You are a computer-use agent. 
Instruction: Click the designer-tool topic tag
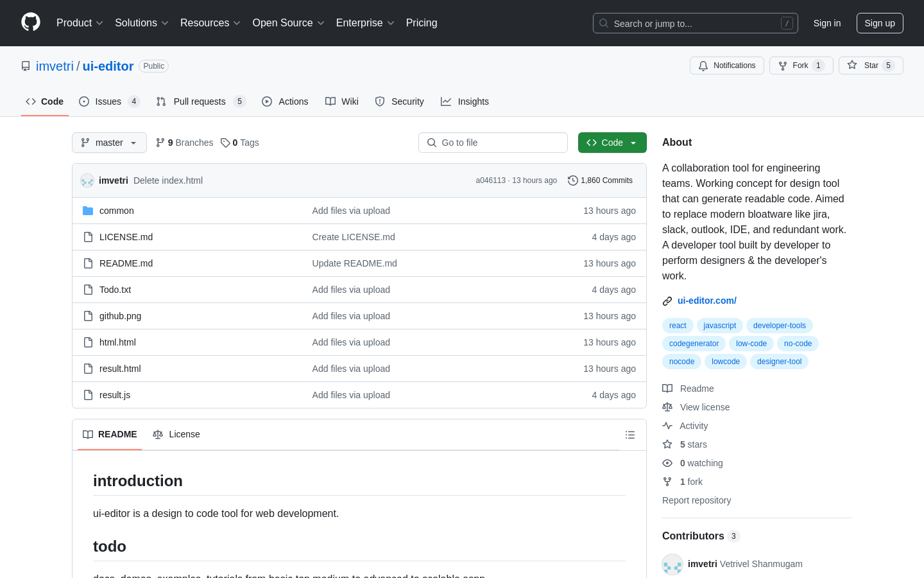[x=779, y=362]
